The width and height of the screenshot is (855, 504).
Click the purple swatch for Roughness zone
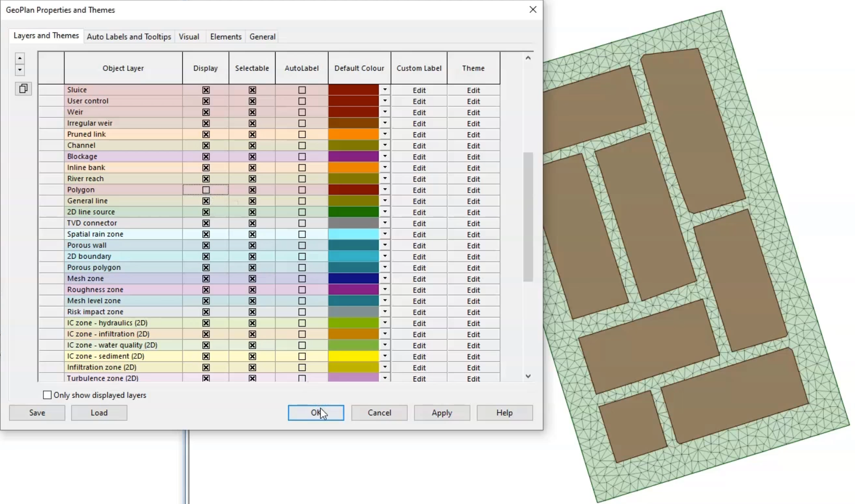354,289
